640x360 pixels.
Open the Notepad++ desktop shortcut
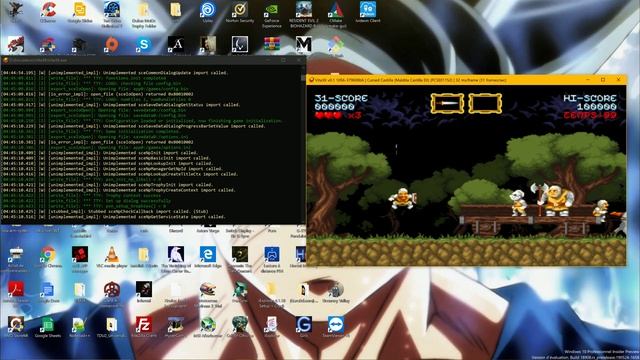(80, 327)
